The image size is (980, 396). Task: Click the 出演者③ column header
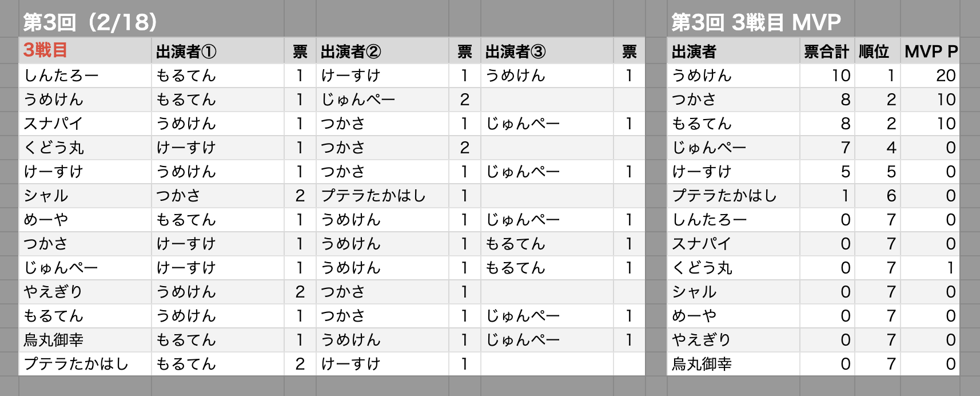tap(547, 51)
